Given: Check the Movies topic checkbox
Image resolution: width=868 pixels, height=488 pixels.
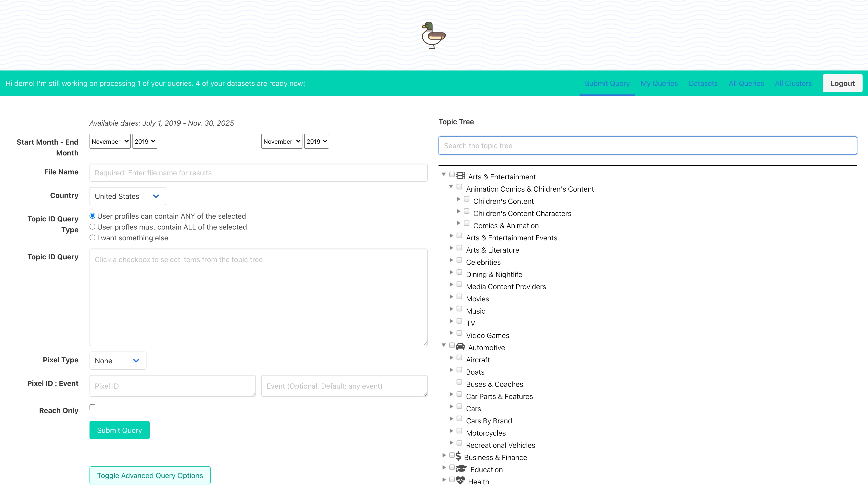Looking at the screenshot, I should point(459,296).
